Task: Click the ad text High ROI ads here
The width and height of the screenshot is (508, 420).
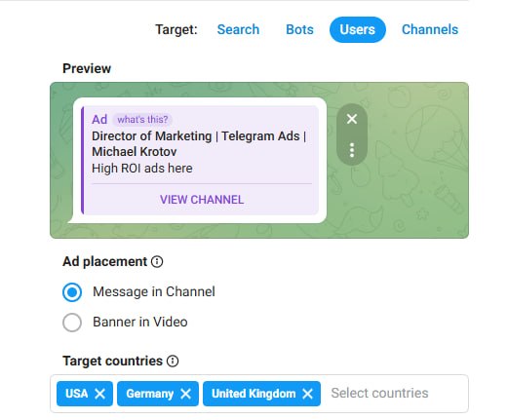Action: tap(142, 169)
